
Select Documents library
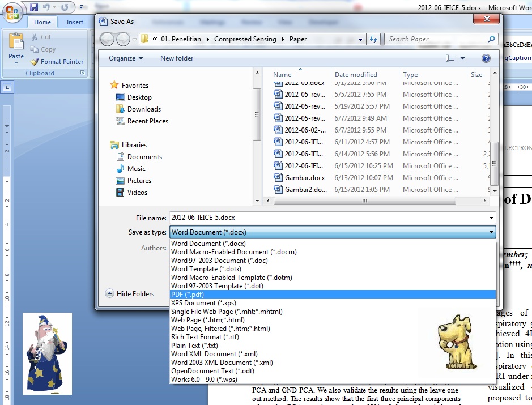pos(139,157)
